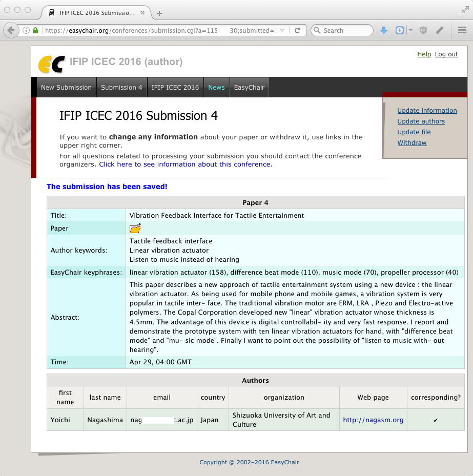
Task: Open the IFIP ICEC 2016 menu item
Action: [175, 88]
